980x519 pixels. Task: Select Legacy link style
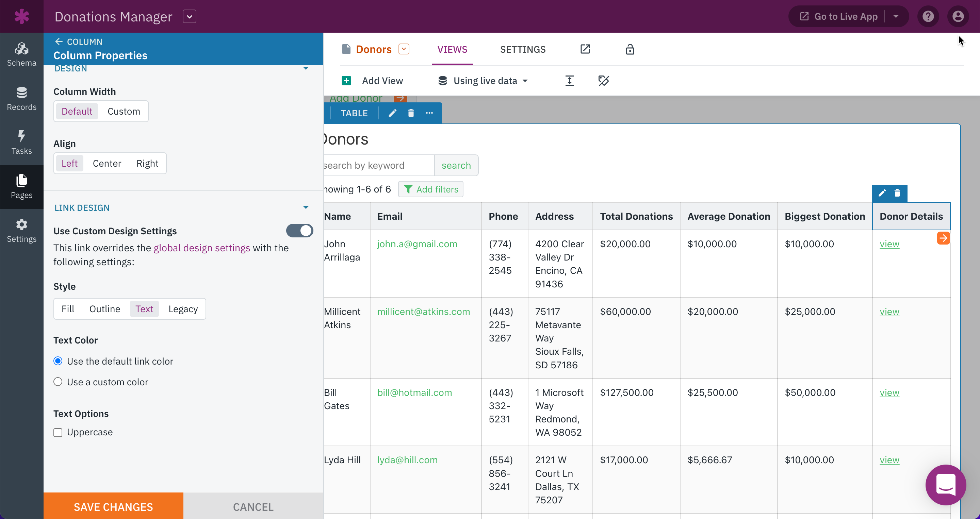click(183, 309)
